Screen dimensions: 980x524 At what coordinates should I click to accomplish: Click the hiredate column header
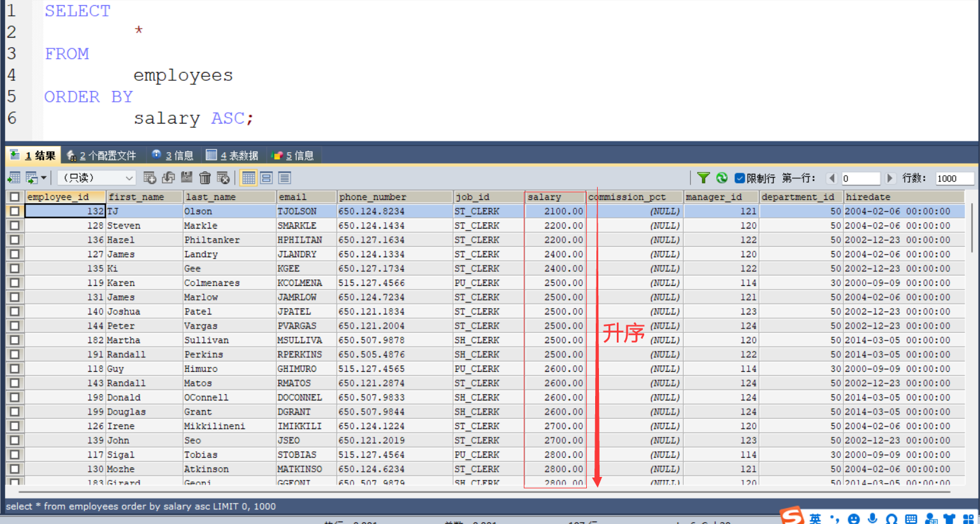tap(904, 197)
